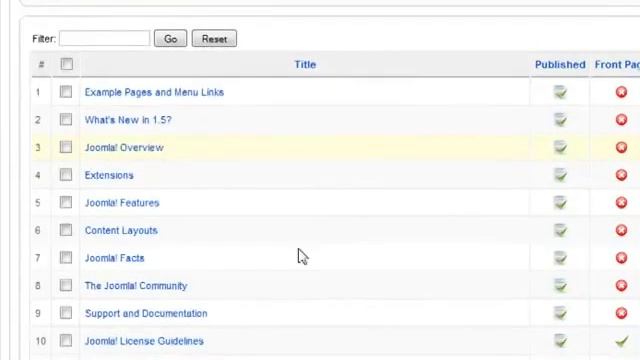The width and height of the screenshot is (640, 360).
Task: Tick checkbox for Support and Documentation
Action: (65, 313)
